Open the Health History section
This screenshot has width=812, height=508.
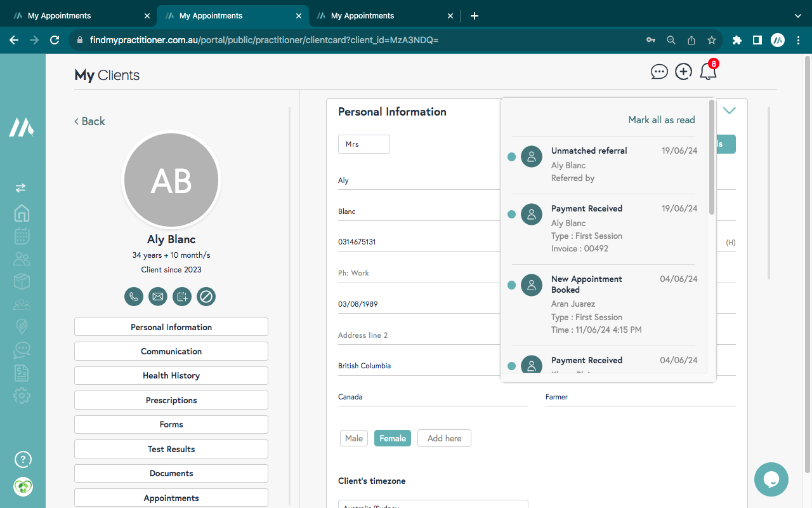tap(171, 375)
